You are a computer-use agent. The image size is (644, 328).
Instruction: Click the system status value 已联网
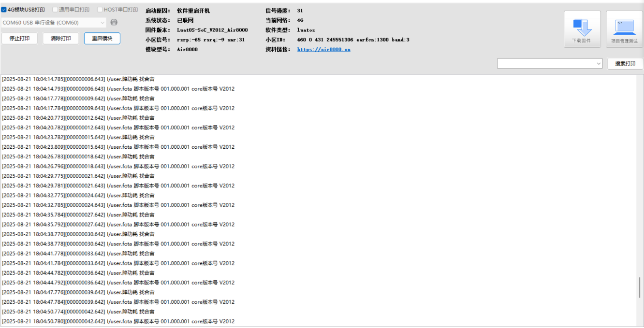click(x=185, y=20)
